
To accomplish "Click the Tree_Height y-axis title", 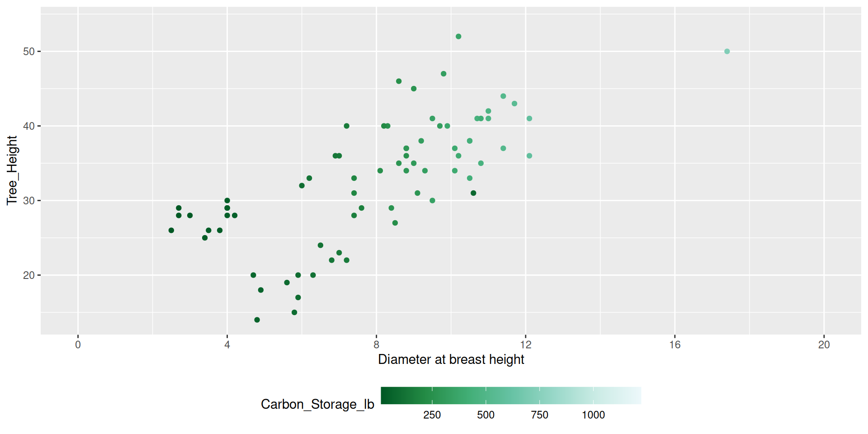I will click(12, 170).
